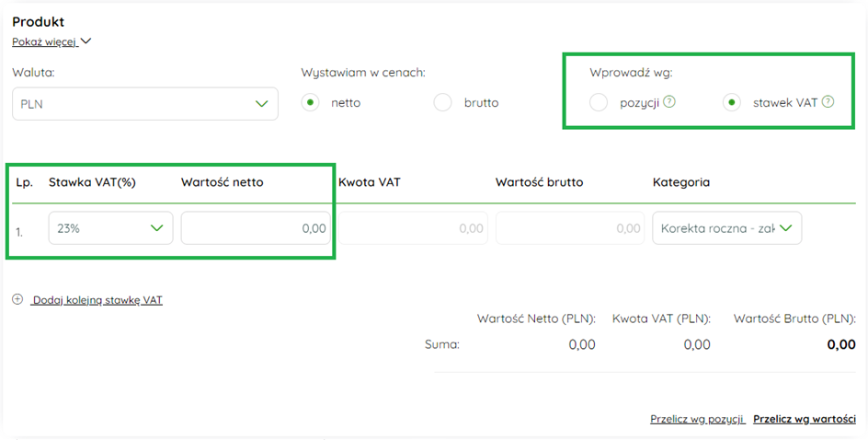Focus the Wartość netto input field
868x440 pixels.
[x=256, y=227]
